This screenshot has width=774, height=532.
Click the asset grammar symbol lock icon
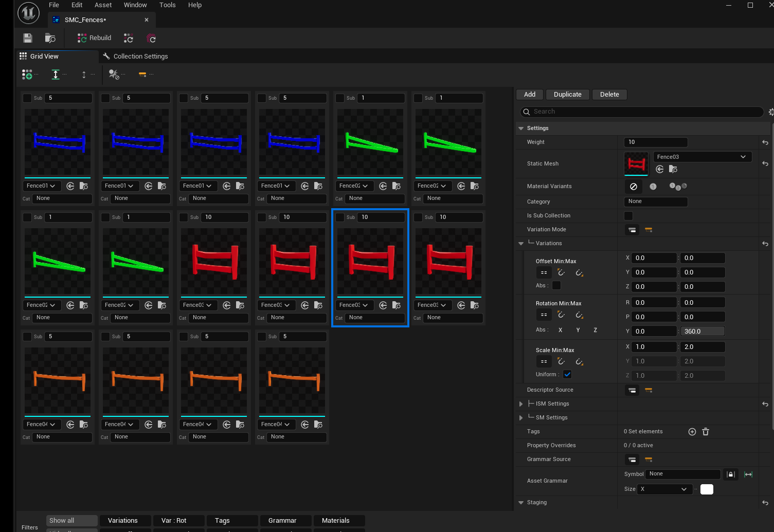click(x=730, y=474)
